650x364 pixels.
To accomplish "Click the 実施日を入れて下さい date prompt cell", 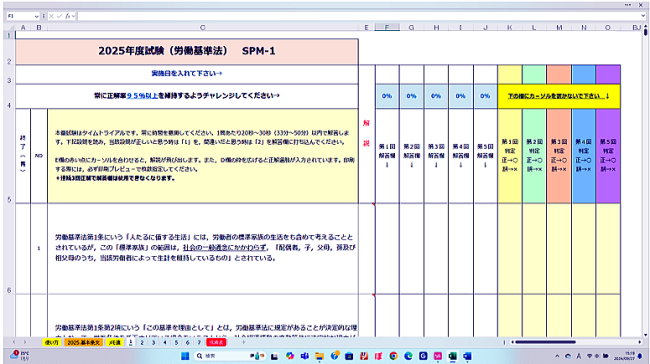I will 187,74.
